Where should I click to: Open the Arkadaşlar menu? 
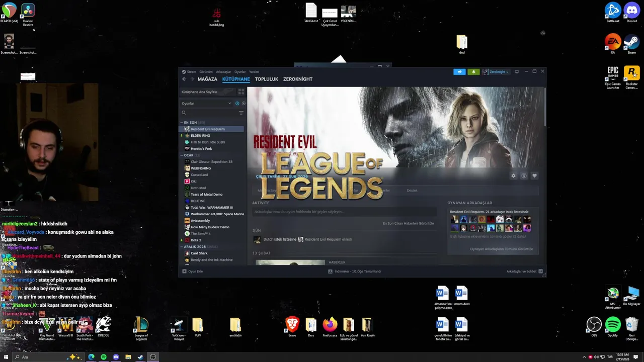tap(223, 72)
